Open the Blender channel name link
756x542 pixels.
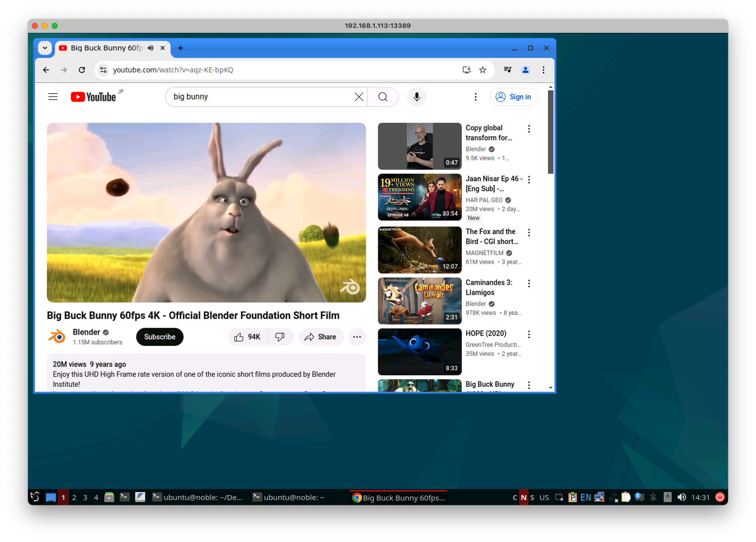click(87, 332)
